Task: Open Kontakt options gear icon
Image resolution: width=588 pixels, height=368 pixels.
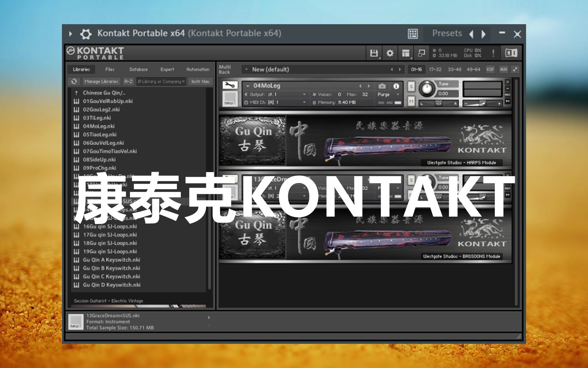Action: click(x=390, y=53)
